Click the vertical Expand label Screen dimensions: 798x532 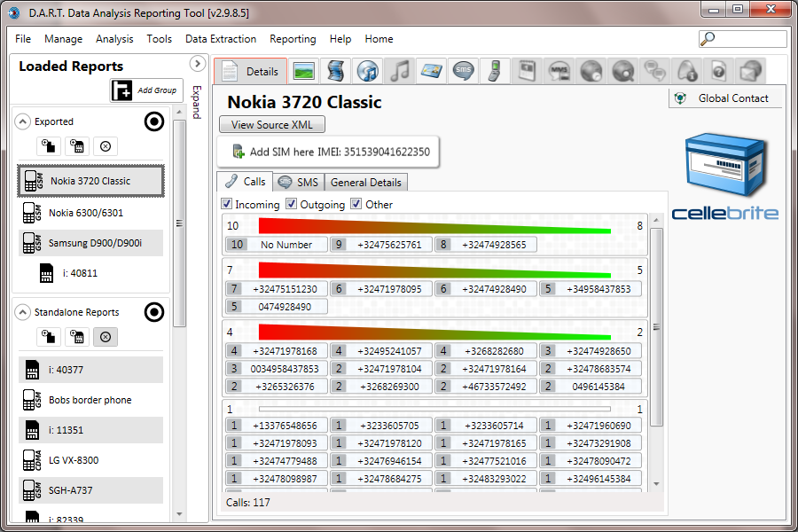pos(197,102)
